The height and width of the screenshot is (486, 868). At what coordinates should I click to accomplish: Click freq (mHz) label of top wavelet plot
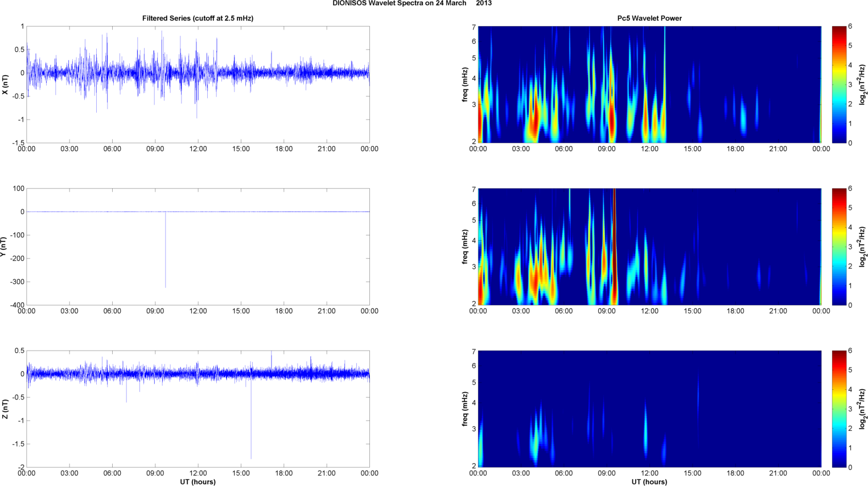(465, 85)
